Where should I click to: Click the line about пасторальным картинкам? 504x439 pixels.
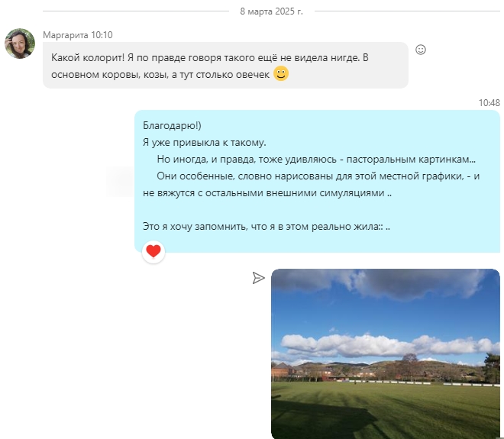pyautogui.click(x=316, y=160)
